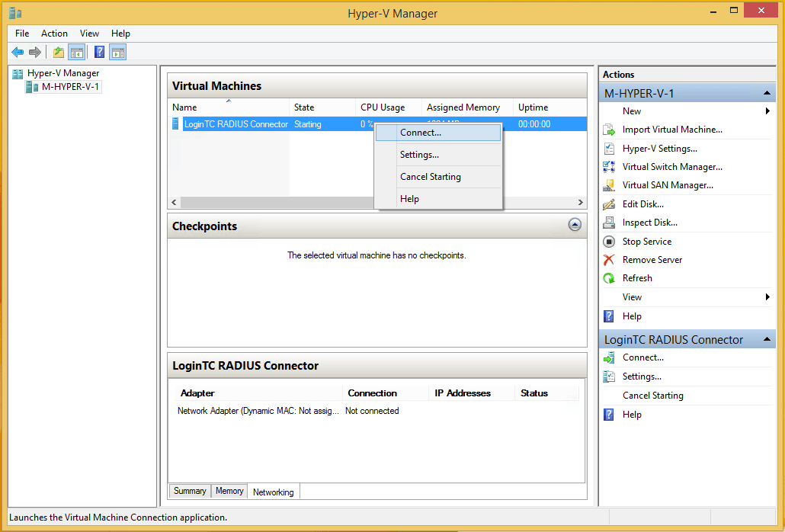Click Cancel Starting in the Actions pane
Screen dimensions: 785x532
click(653, 396)
